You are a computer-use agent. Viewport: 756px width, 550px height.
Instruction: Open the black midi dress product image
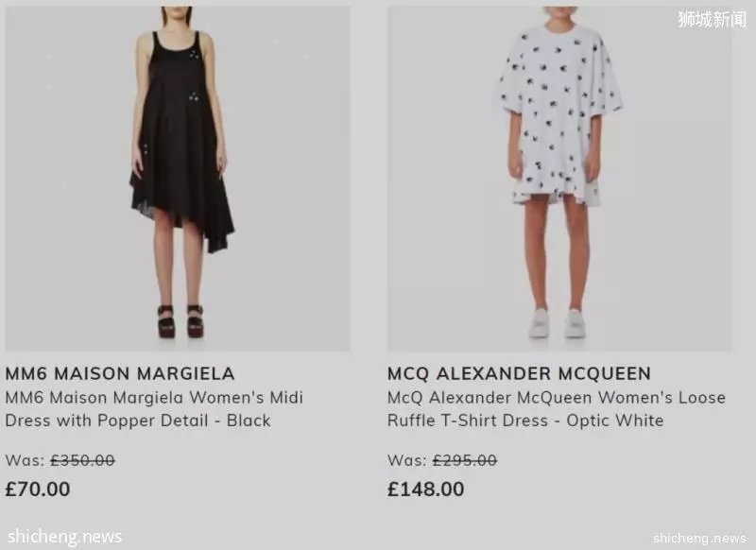178,179
